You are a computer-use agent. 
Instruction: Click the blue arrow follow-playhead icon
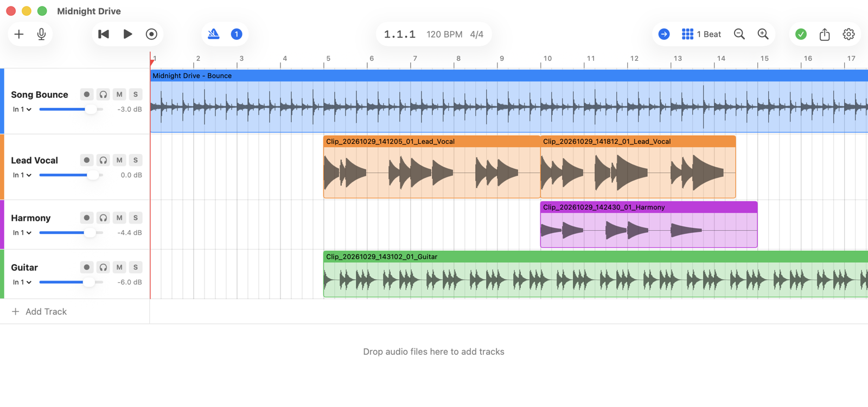tap(664, 34)
